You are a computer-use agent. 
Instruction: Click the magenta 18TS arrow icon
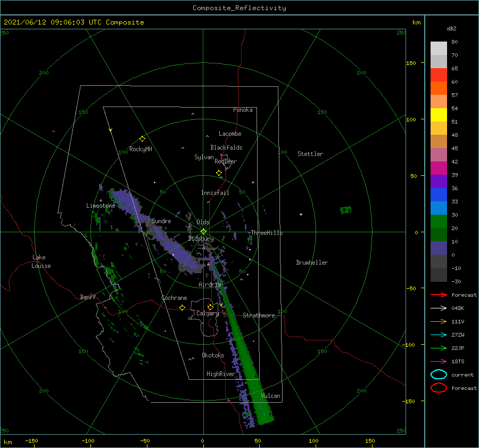point(439,362)
